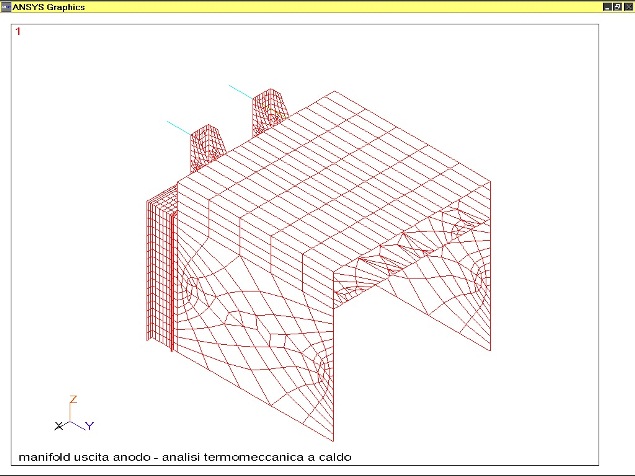
Task: Click the Z axis label of triad
Action: [73, 399]
